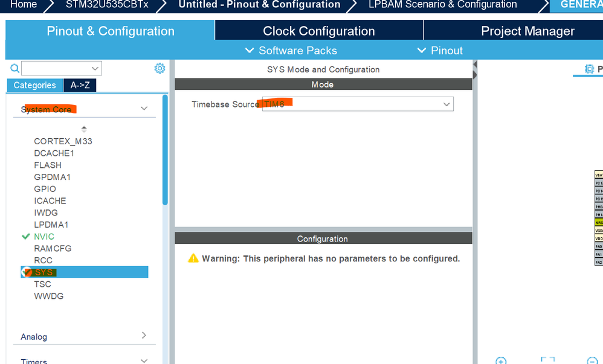603x364 pixels.
Task: Select NVIC in the list
Action: 44,237
